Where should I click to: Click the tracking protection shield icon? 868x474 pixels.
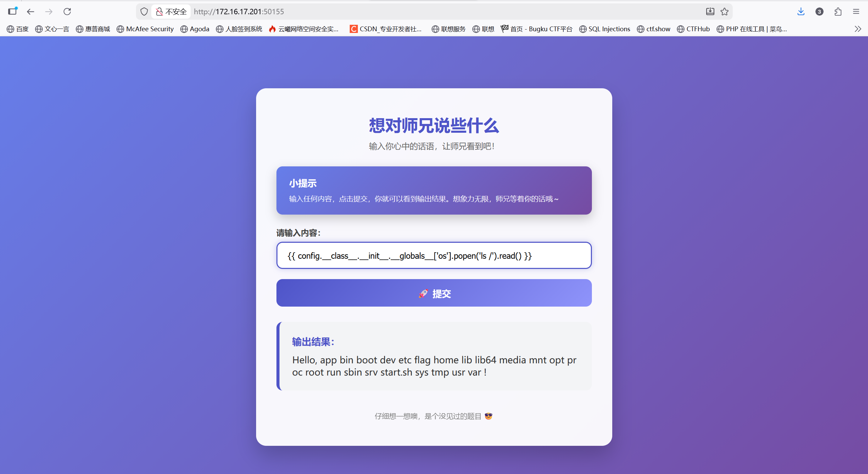coord(144,12)
